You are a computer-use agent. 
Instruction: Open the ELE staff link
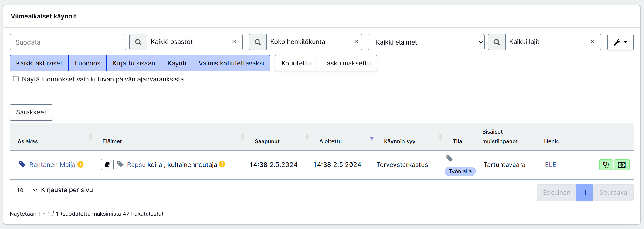(x=551, y=165)
